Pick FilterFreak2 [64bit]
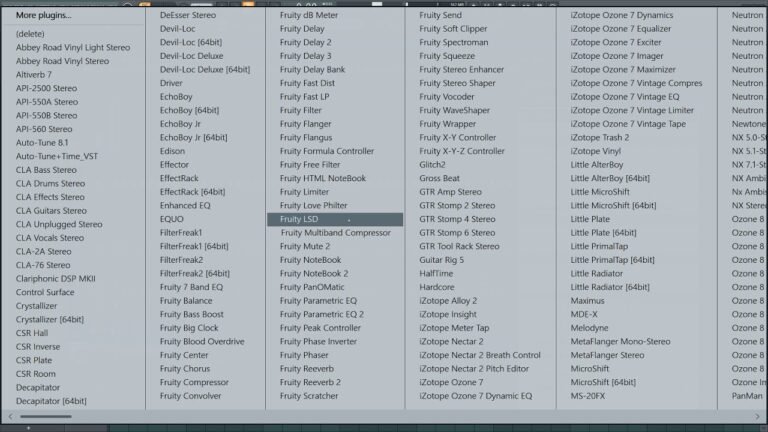Viewport: 768px width, 432px height. [194, 274]
